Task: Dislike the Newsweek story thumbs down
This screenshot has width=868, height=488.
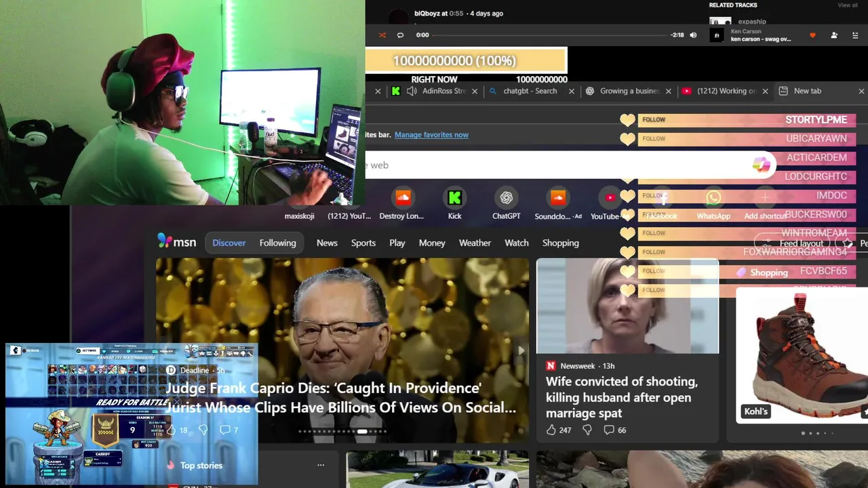Action: click(587, 430)
